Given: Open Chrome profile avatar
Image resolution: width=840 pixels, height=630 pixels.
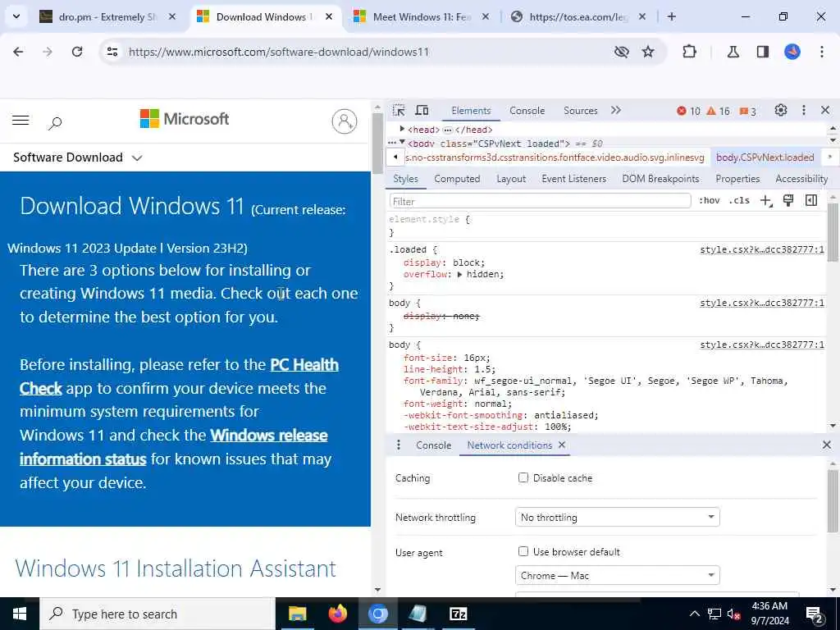Looking at the screenshot, I should (x=792, y=52).
